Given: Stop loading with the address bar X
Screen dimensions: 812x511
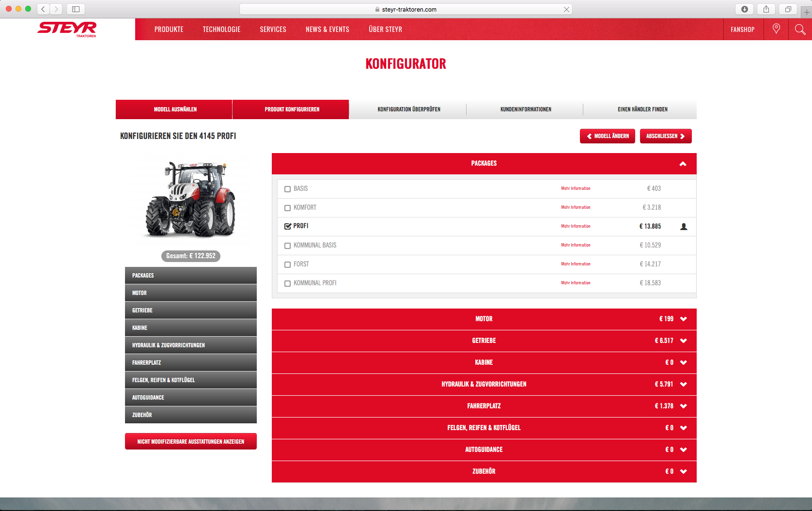Looking at the screenshot, I should [x=566, y=9].
